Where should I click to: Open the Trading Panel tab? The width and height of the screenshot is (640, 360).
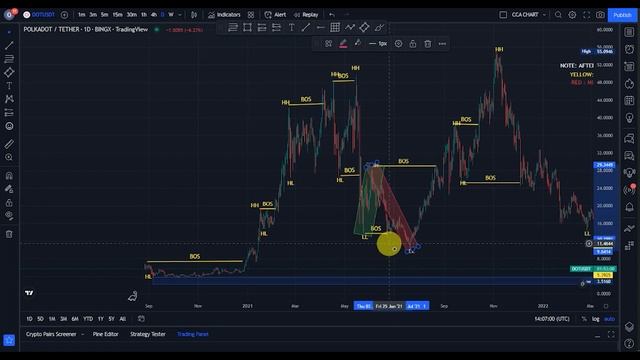point(193,334)
